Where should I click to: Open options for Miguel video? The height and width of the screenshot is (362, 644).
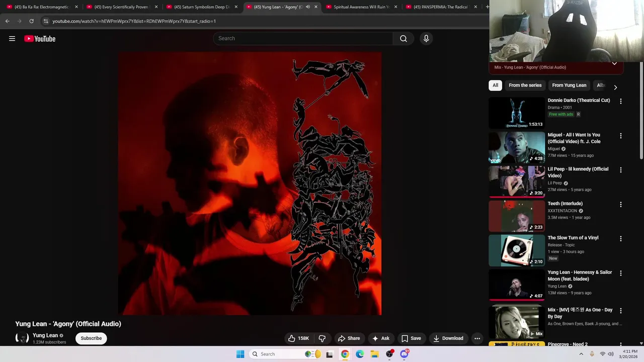tap(620, 136)
